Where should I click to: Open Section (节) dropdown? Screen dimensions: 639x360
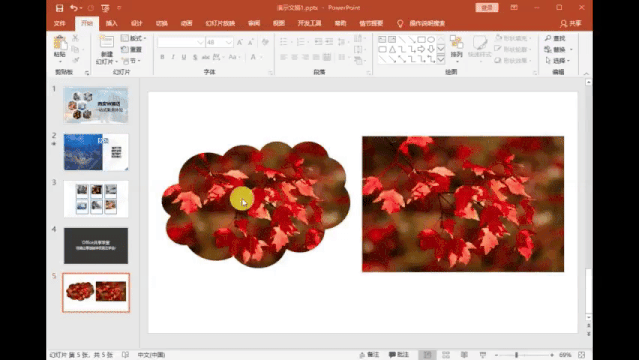131,61
